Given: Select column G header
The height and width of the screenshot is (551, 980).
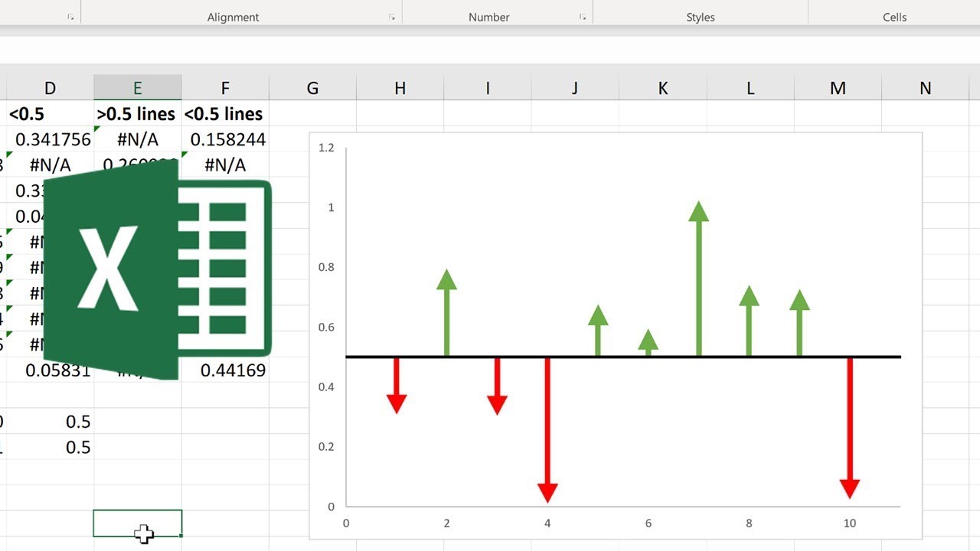Looking at the screenshot, I should 312,88.
